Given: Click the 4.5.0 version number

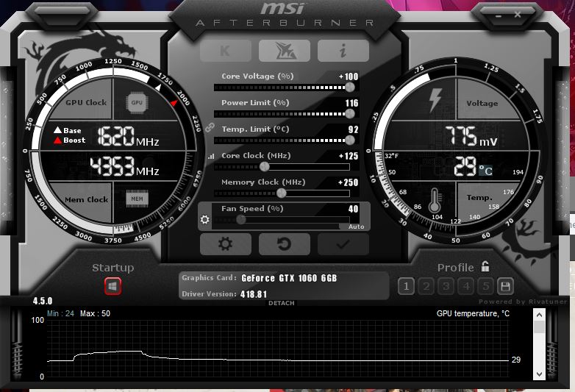Looking at the screenshot, I should point(43,301).
